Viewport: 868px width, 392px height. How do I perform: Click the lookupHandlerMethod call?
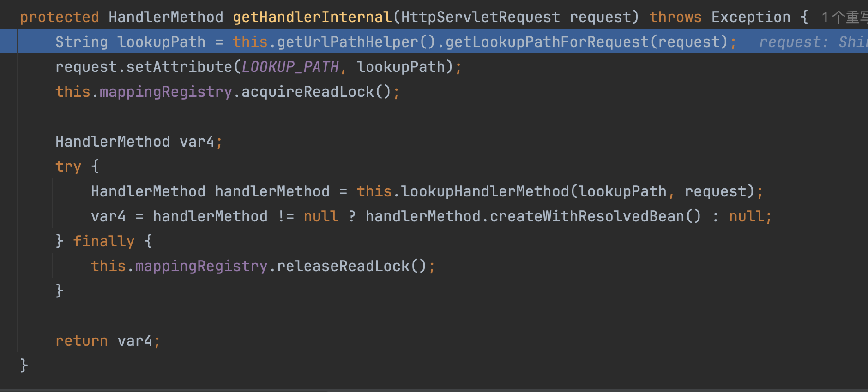485,191
